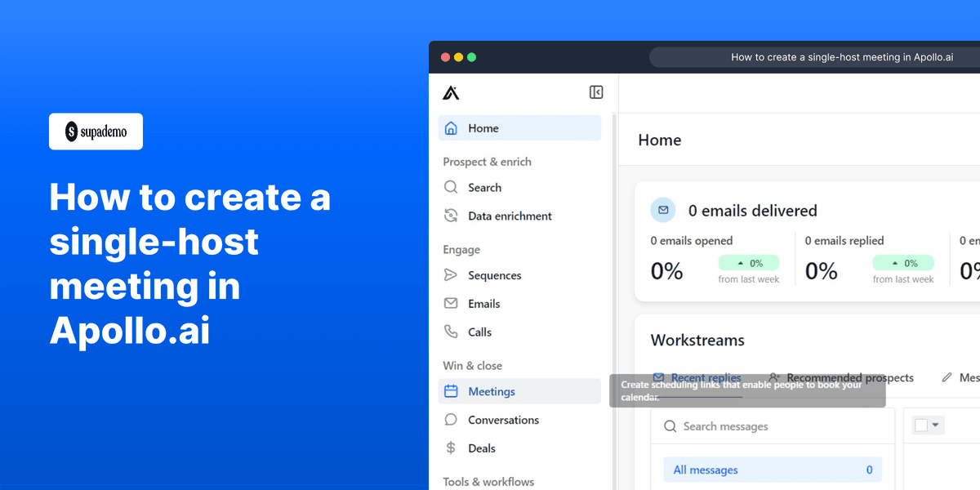Click the supademo badge on the left
The height and width of the screenshot is (490, 980).
(x=96, y=131)
